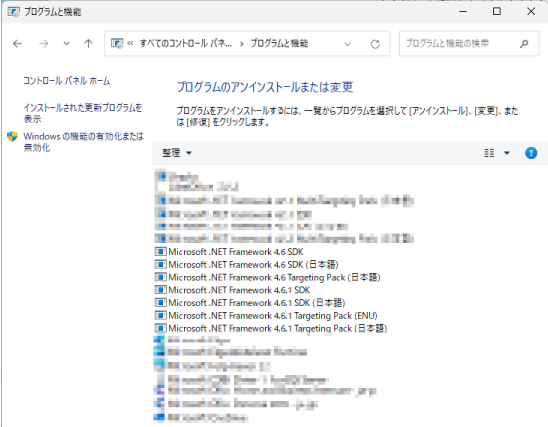The image size is (548, 427).
Task: Open the recent locations chevron
Action: [66, 44]
